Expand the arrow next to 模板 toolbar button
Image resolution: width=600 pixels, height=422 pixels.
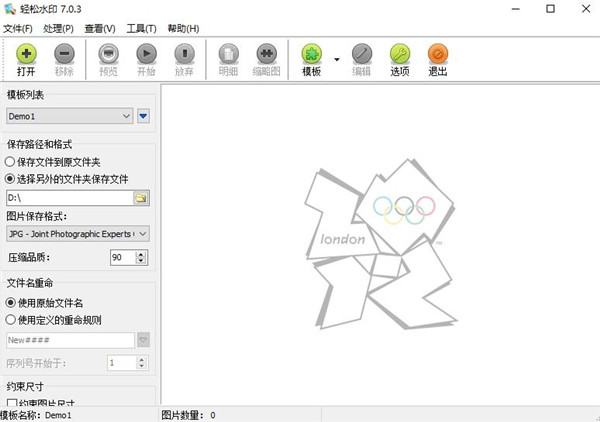[x=337, y=59]
